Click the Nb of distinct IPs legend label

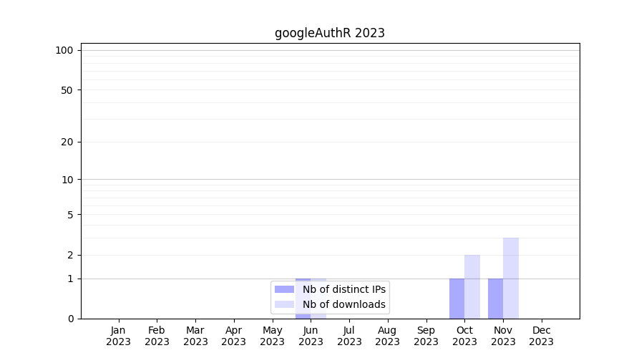pos(344,289)
